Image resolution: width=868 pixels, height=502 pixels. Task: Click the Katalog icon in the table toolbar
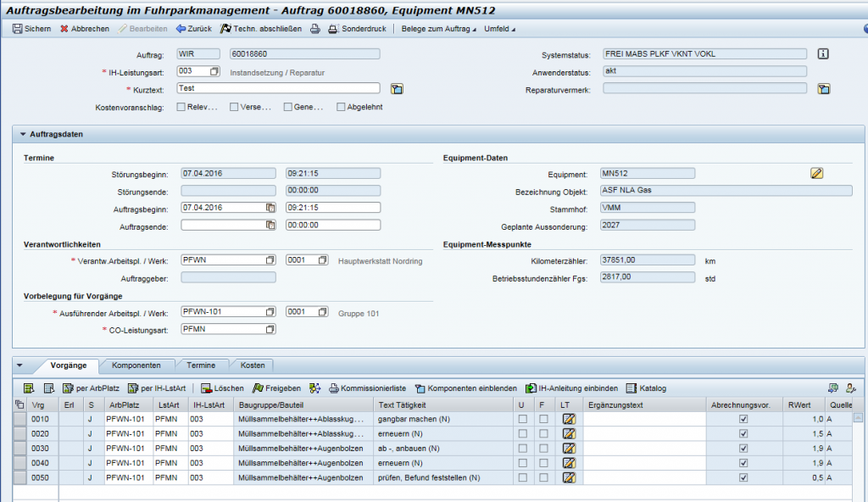click(631, 388)
